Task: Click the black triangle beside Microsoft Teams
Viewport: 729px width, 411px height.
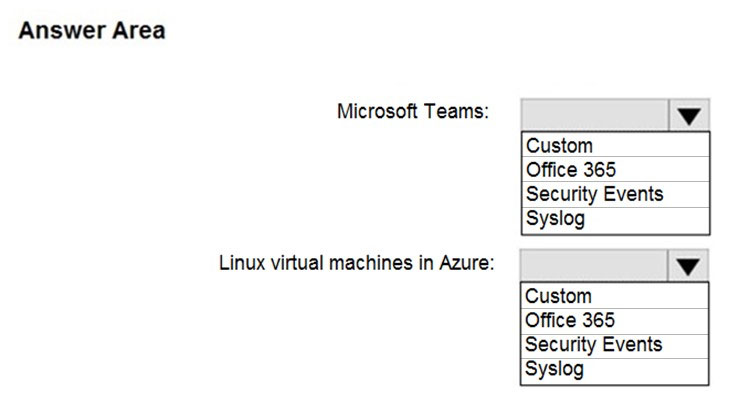Action: [x=689, y=116]
